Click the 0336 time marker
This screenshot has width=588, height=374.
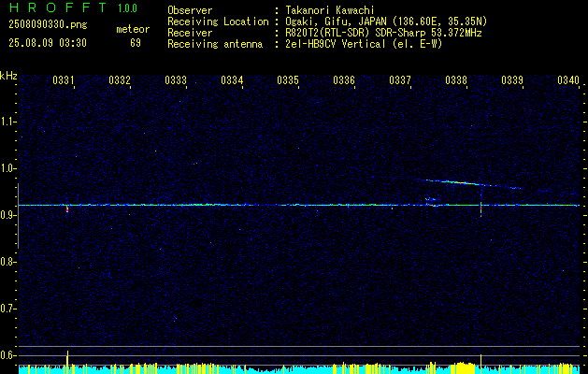(344, 79)
